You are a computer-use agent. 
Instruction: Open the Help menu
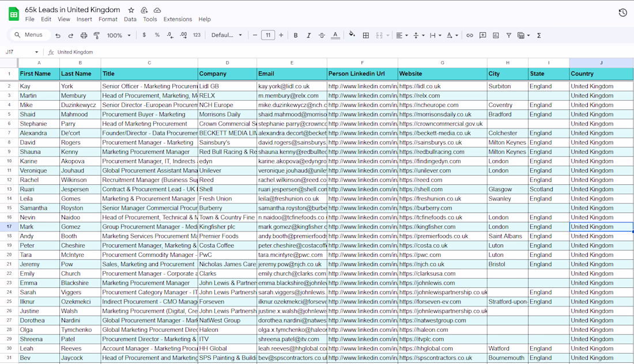point(205,20)
